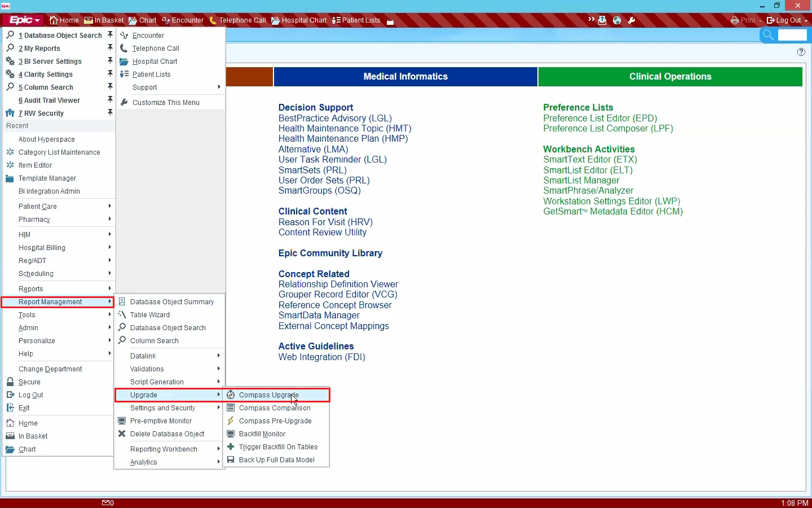Image resolution: width=812 pixels, height=508 pixels.
Task: Expand the Datalink submenu
Action: [x=169, y=356]
